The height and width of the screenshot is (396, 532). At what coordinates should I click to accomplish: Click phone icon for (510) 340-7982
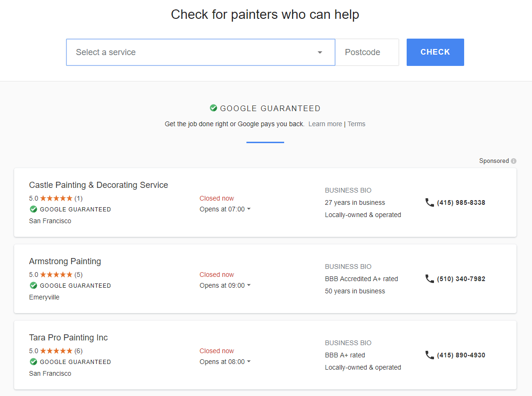point(430,279)
